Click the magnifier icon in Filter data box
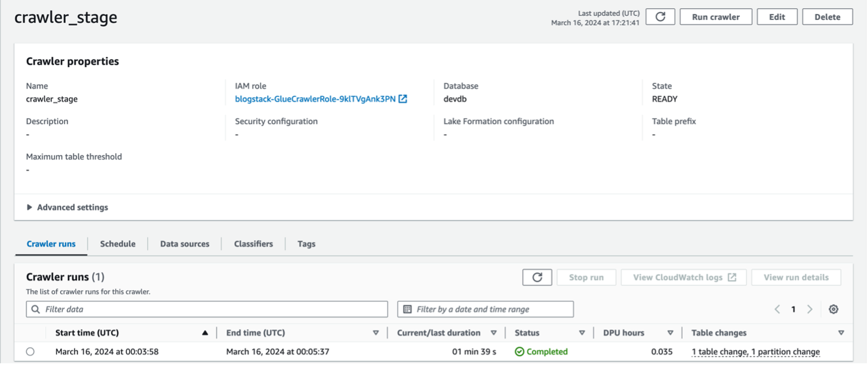This screenshot has height=366, width=868. 35,308
